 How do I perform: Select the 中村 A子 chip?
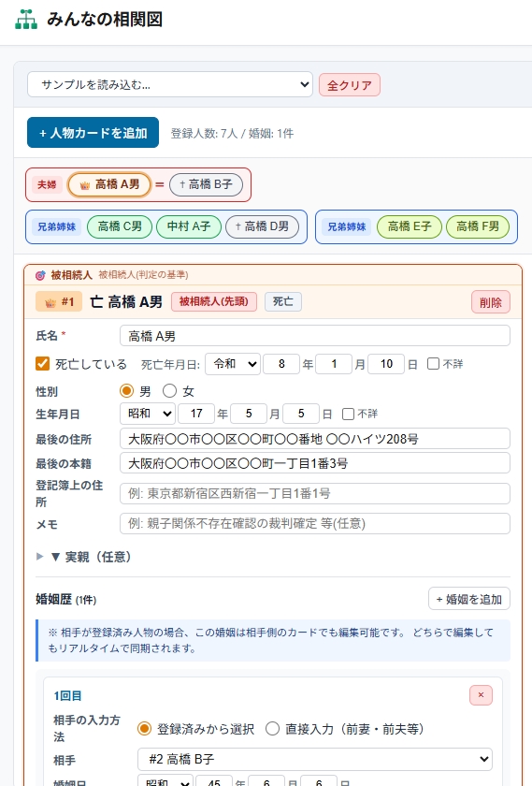pos(188,226)
